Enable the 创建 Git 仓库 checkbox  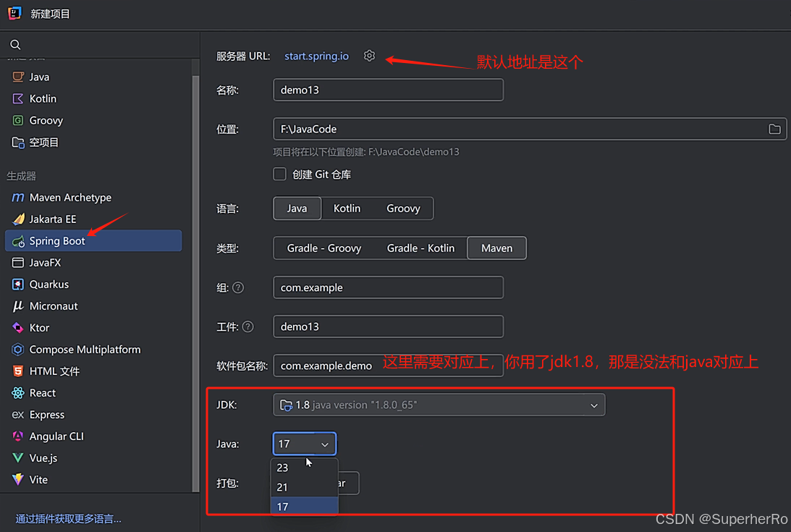(279, 174)
